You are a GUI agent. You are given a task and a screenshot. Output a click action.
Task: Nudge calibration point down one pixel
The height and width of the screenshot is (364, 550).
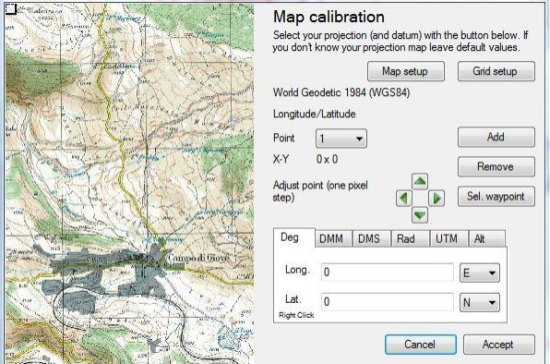[x=420, y=215]
